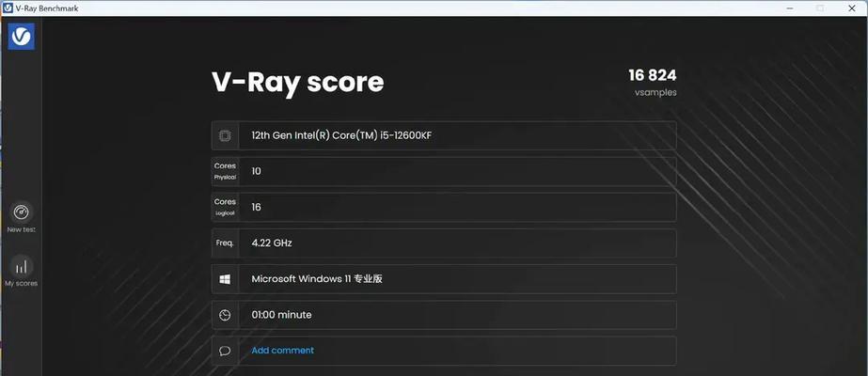Click the V-Ray Benchmark title bar icon
This screenshot has width=868, height=376.
[8, 8]
